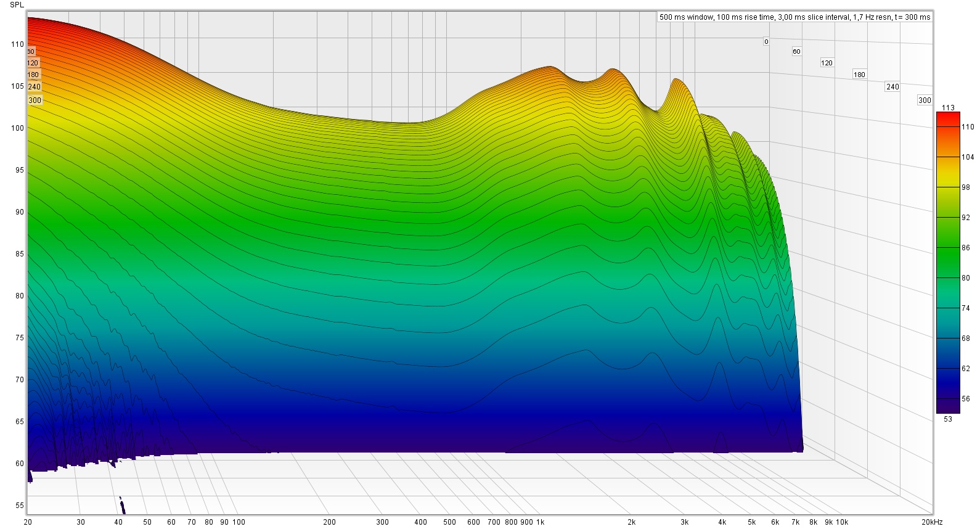Select the 104 label on the color scale

click(x=968, y=157)
